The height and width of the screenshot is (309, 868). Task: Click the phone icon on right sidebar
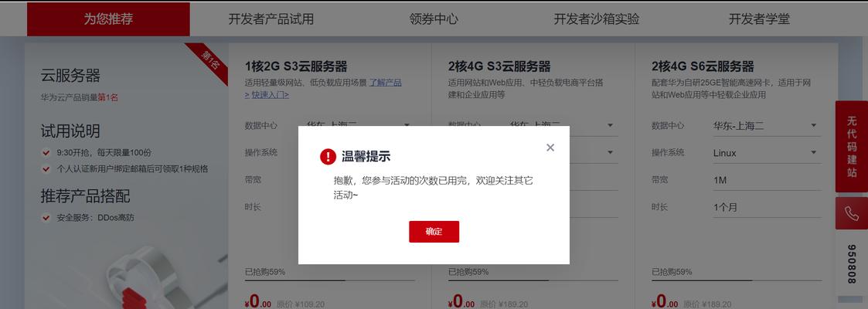point(852,213)
